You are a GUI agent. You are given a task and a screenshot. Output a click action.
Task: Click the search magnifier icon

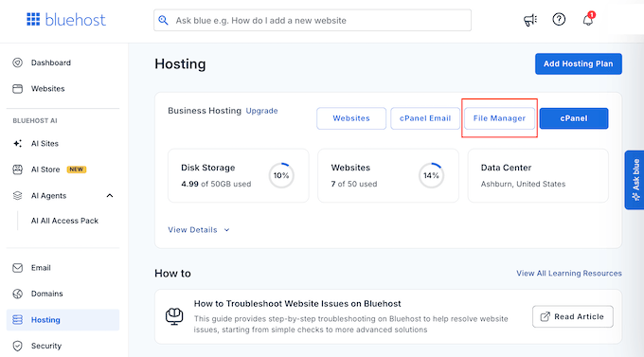click(x=163, y=20)
